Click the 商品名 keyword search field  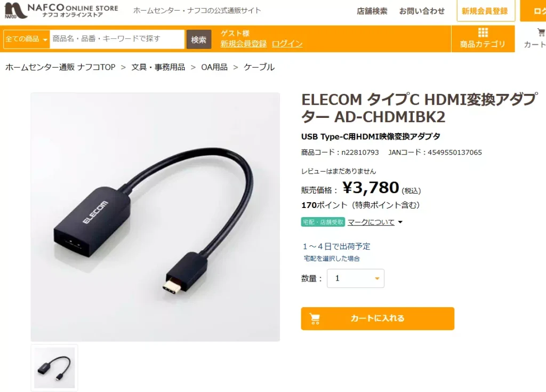coord(117,39)
